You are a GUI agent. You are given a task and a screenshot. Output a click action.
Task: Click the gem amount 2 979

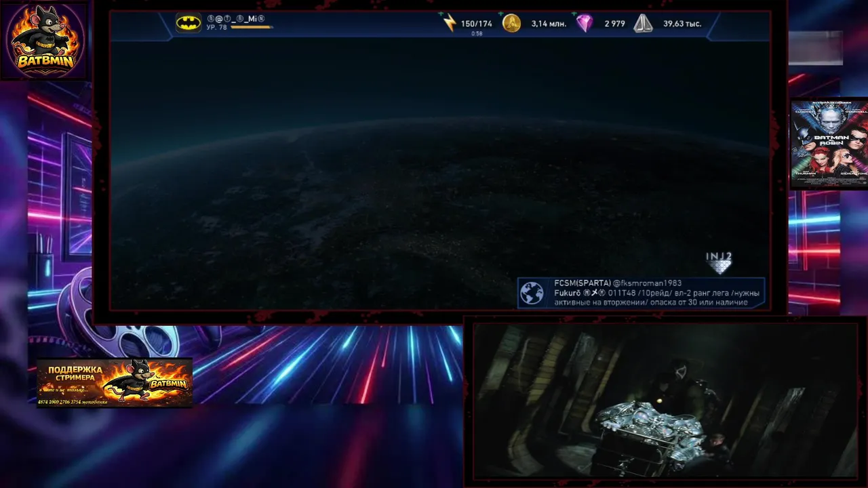click(x=614, y=24)
